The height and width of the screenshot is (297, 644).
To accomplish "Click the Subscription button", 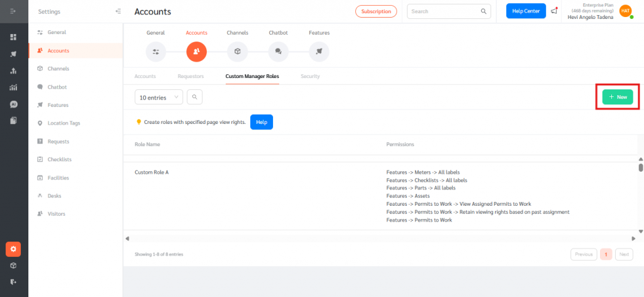I will point(376,11).
